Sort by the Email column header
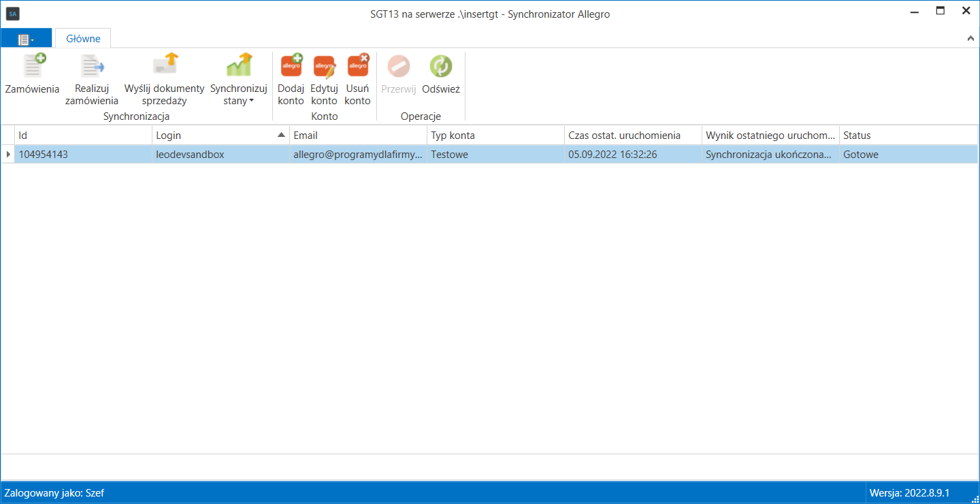The height and width of the screenshot is (504, 980). pyautogui.click(x=358, y=136)
